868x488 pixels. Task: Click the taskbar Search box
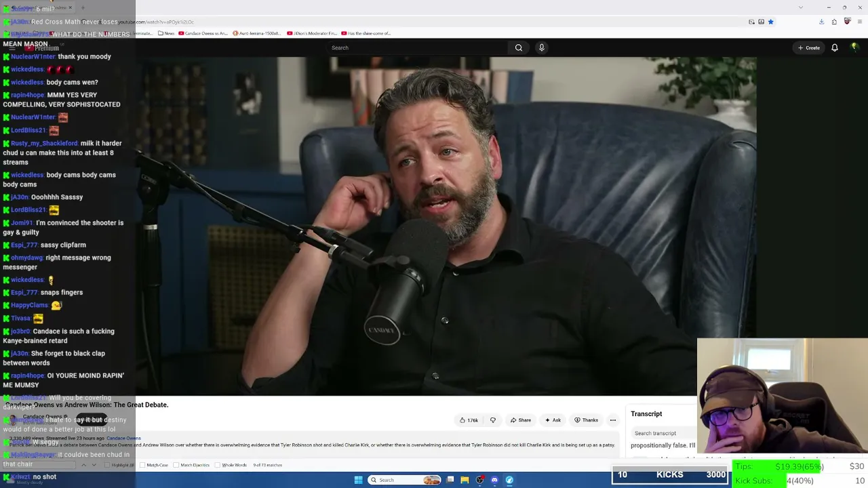[x=405, y=480]
